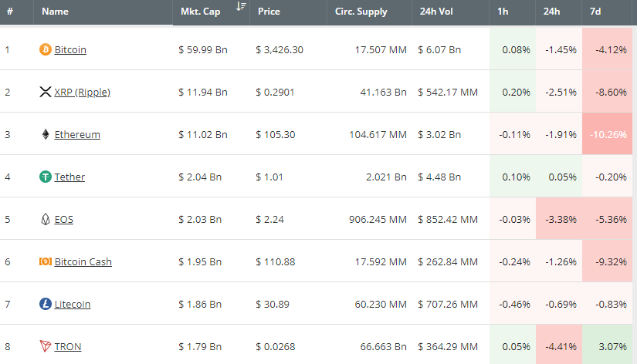
Task: Sort by Circ. Supply column header
Action: (361, 12)
